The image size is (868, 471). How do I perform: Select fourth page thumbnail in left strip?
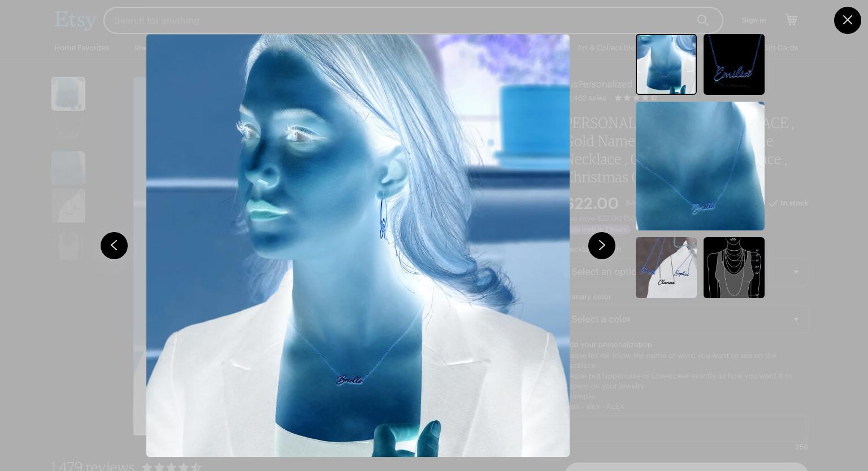click(68, 206)
